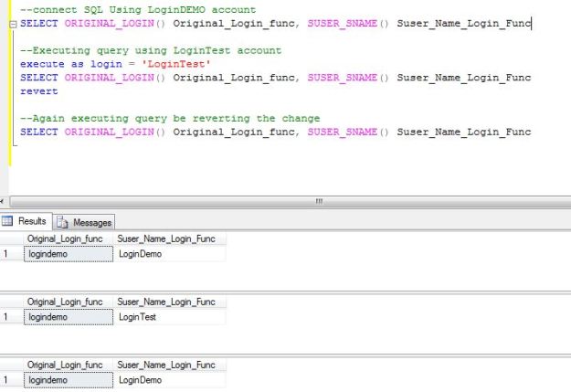Image resolution: width=571 pixels, height=392 pixels.
Task: Select Original_Login_func header in first result grid
Action: (x=64, y=239)
